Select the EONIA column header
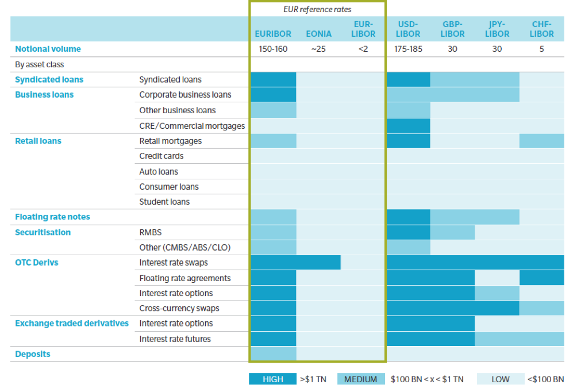Screen dimensions: 577x392 coord(318,34)
